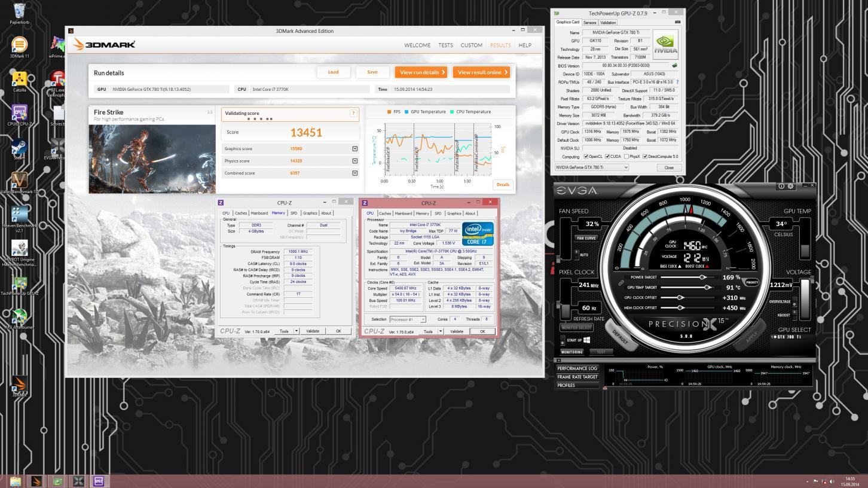Viewport: 868px width, 488px height.
Task: Open the TESTS menu in 3DMark
Action: [445, 45]
